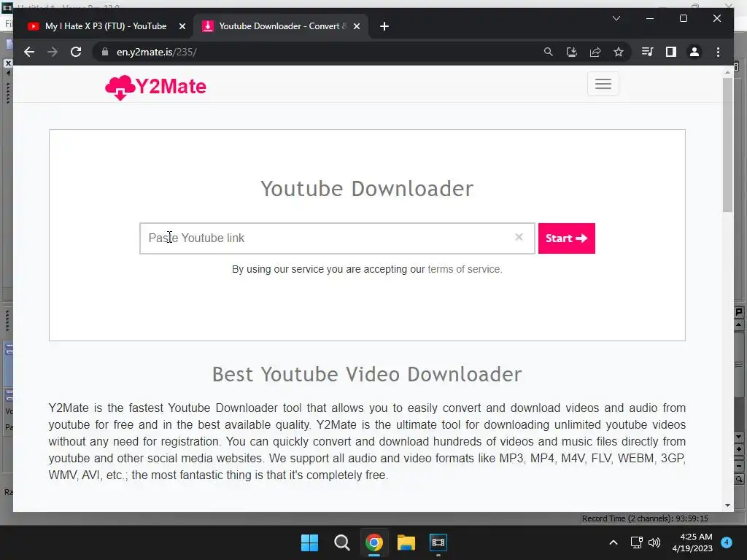Reload the Y2Mate page
747x560 pixels.
pyautogui.click(x=76, y=52)
